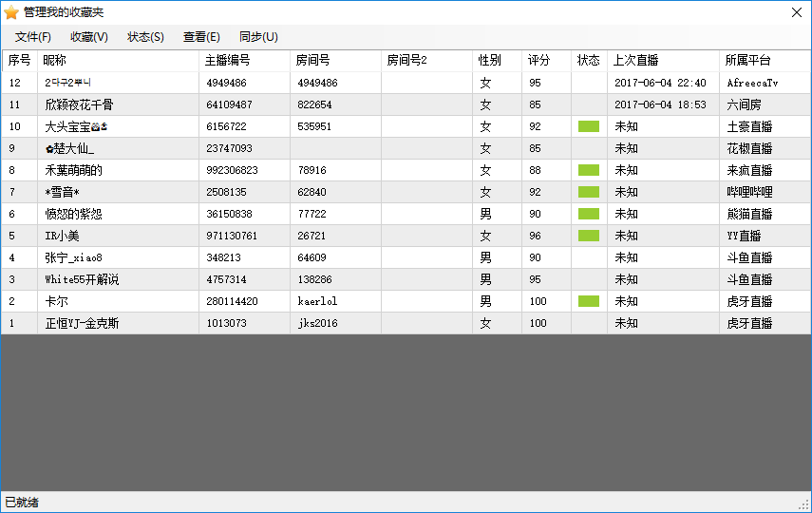Click platform cell 花椒直播

tap(750, 149)
